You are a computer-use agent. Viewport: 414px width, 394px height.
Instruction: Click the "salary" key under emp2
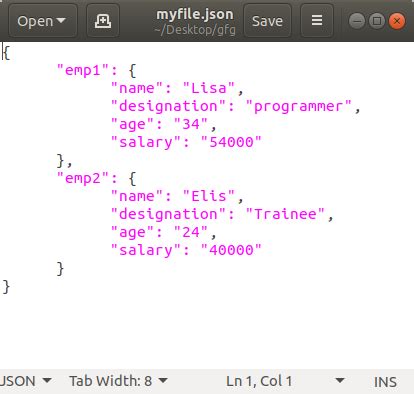click(146, 250)
